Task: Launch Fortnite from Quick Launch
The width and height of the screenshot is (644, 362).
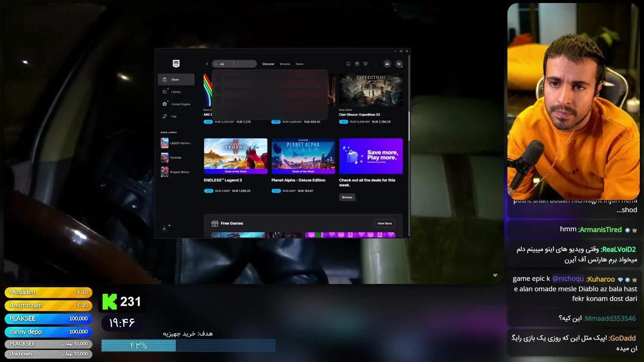Action: (176, 157)
